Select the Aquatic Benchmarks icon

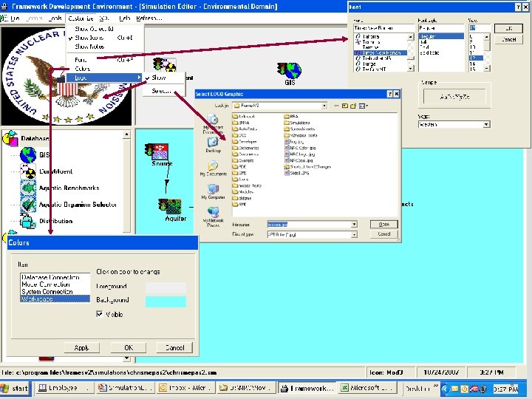coord(28,188)
